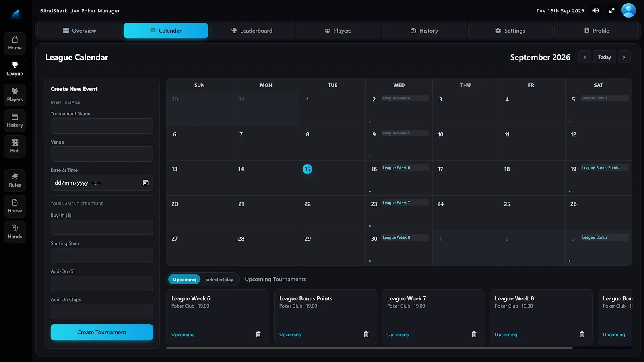Screen dimensions: 644x362
Task: Delete the League Bonus Points tournament
Action: 366,334
